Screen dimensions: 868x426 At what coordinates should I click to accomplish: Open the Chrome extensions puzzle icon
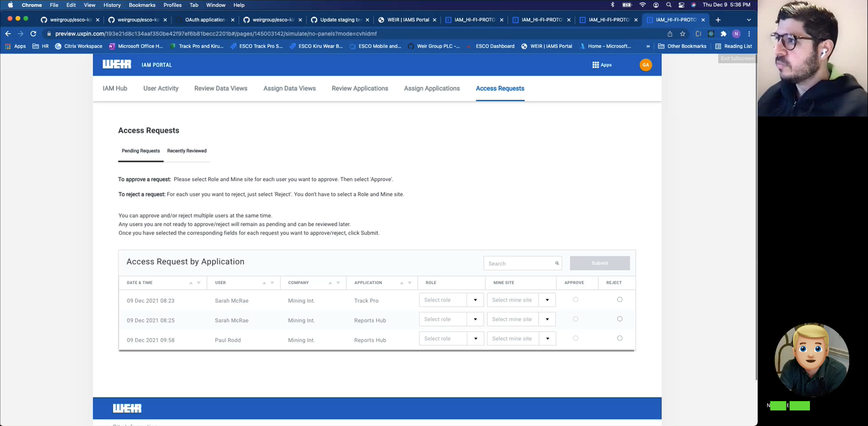[723, 34]
